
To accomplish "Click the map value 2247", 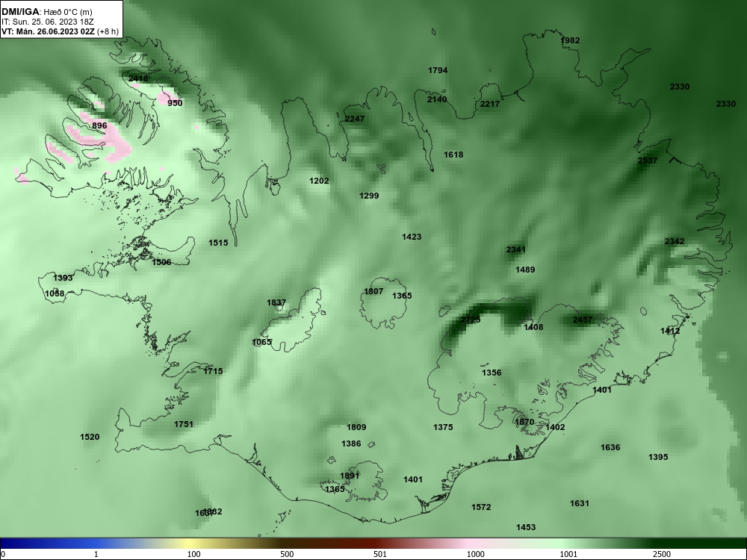I will 354,119.
